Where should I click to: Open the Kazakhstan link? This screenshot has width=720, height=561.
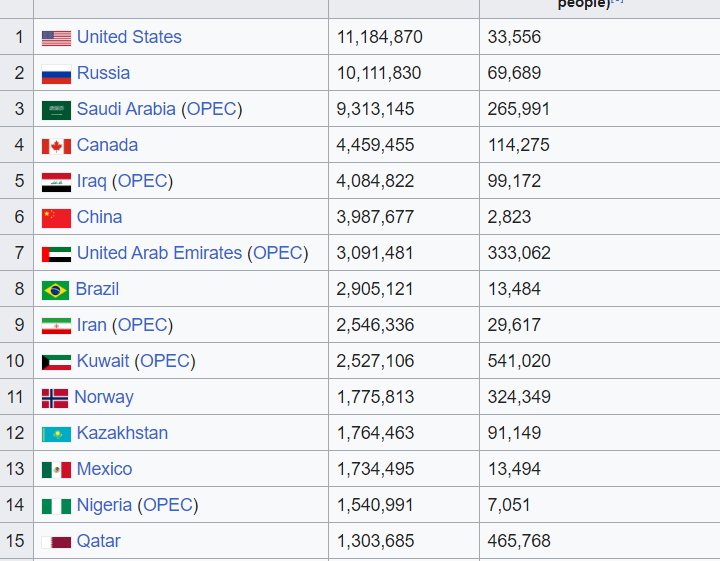(122, 433)
